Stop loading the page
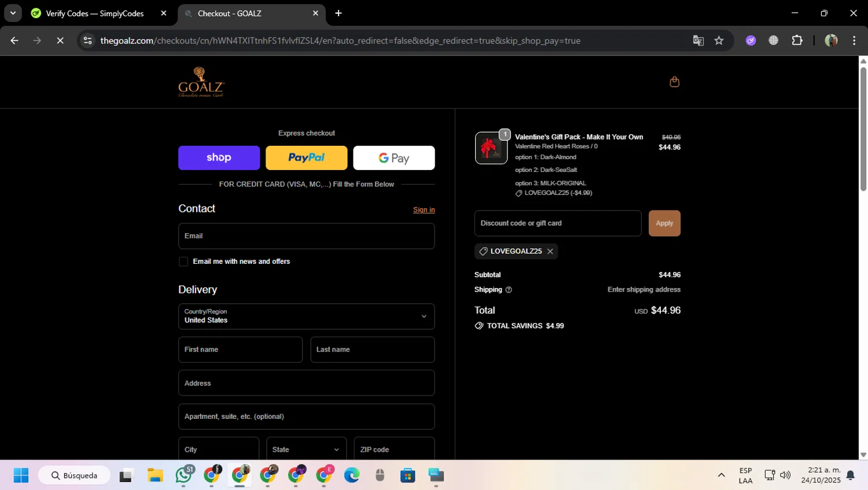 click(x=60, y=40)
